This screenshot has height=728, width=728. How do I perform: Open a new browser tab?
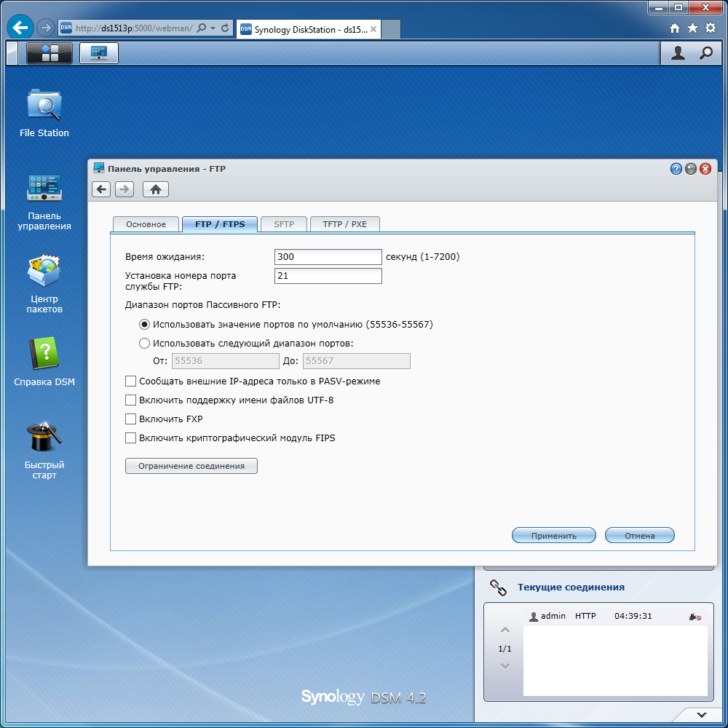pyautogui.click(x=391, y=30)
